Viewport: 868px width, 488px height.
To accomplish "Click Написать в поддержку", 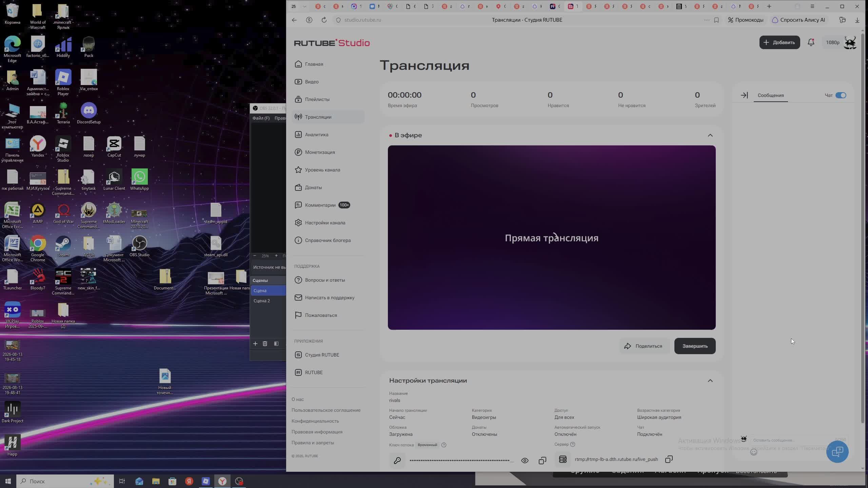I will (x=329, y=298).
